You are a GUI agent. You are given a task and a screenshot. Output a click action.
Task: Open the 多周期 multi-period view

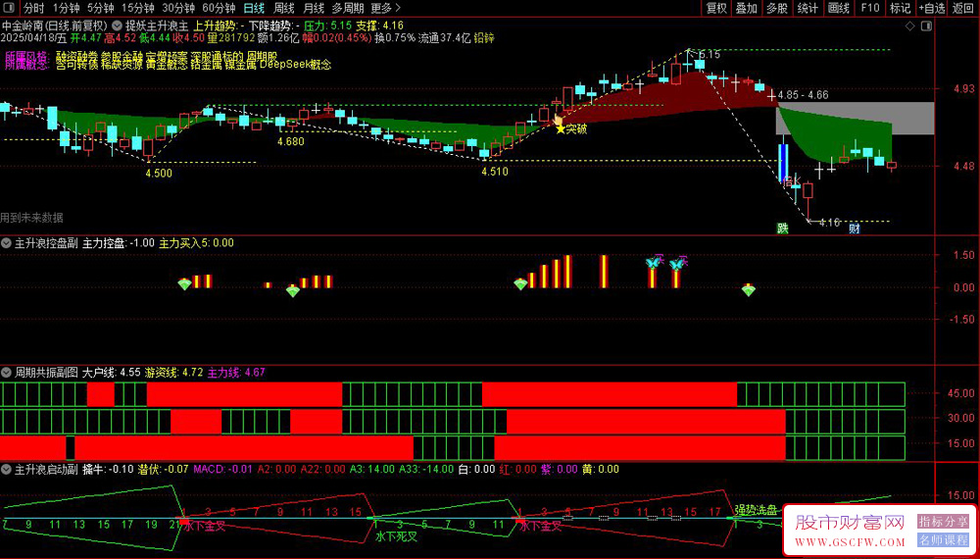tap(347, 8)
